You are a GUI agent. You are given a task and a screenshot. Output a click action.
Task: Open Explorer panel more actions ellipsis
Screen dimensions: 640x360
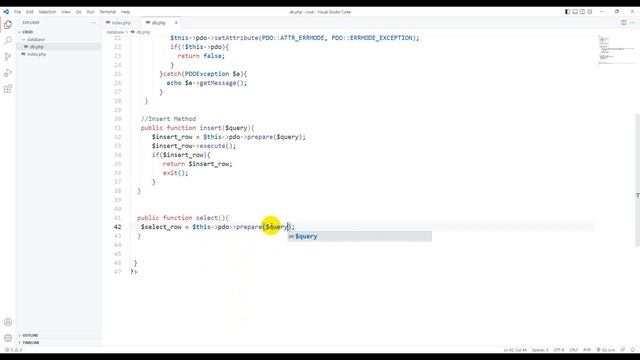[x=93, y=23]
